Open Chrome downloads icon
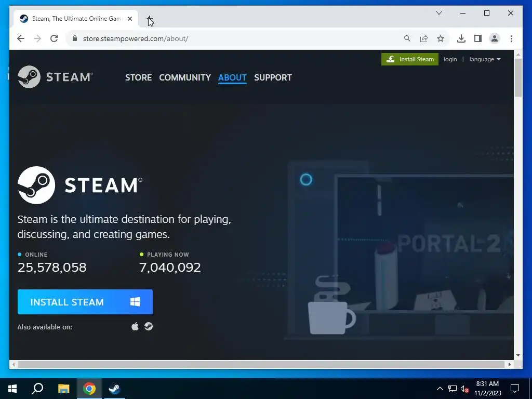The image size is (532, 399). tap(461, 38)
